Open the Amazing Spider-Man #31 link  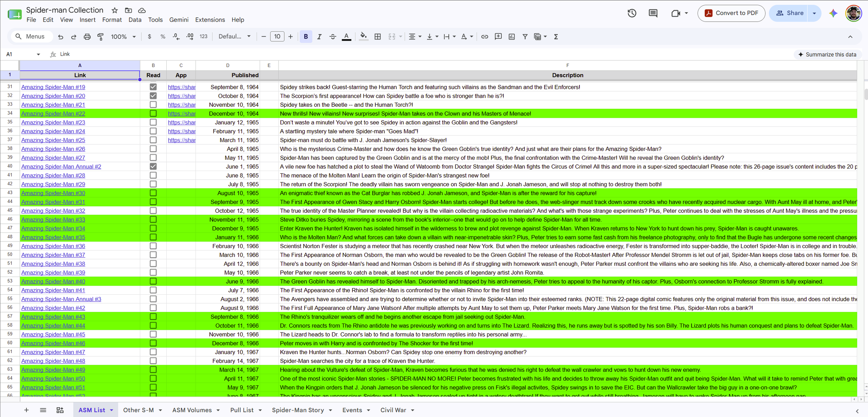pyautogui.click(x=53, y=202)
